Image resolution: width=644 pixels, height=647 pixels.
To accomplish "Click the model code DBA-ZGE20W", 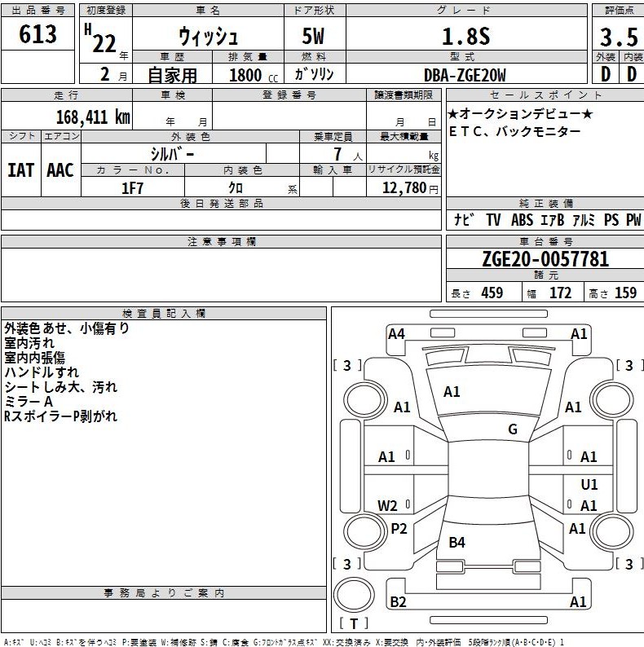I will [x=465, y=75].
